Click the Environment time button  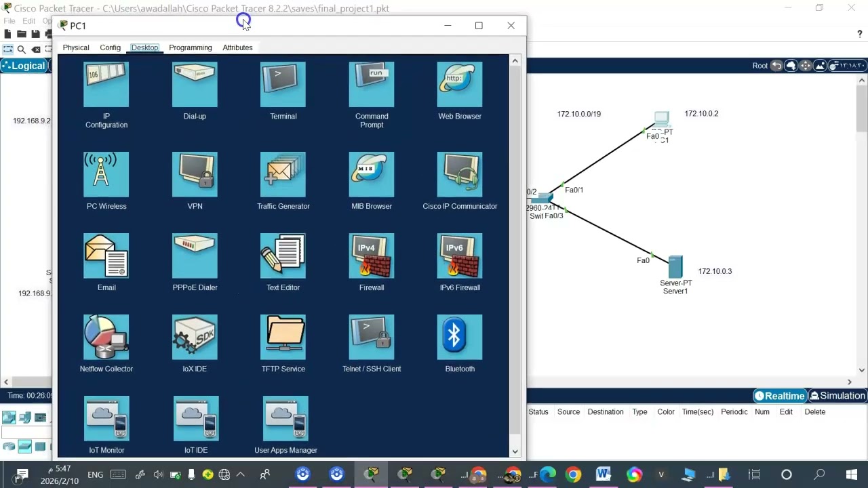click(x=848, y=66)
